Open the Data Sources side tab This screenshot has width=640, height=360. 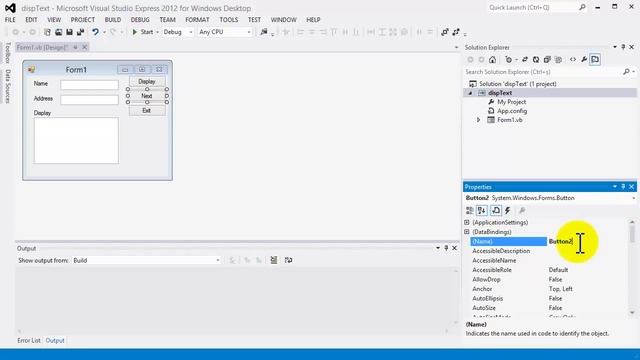(x=8, y=86)
